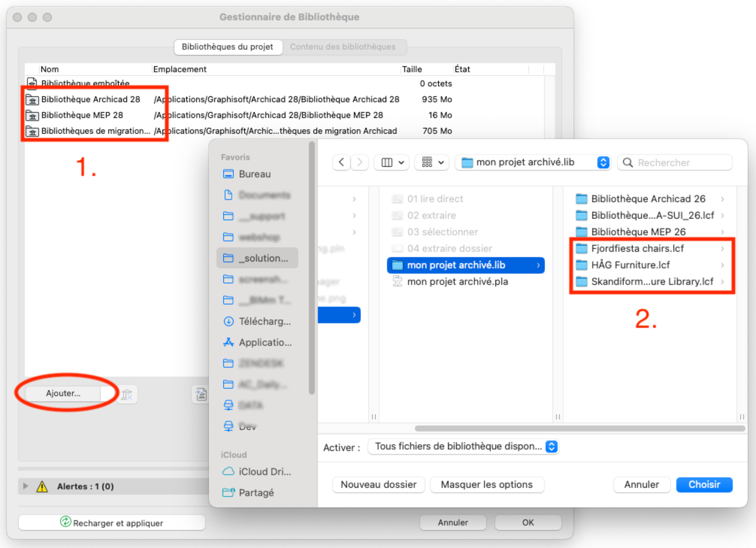
Task: Click the Recharger et appliquer refresh icon
Action: pyautogui.click(x=65, y=522)
